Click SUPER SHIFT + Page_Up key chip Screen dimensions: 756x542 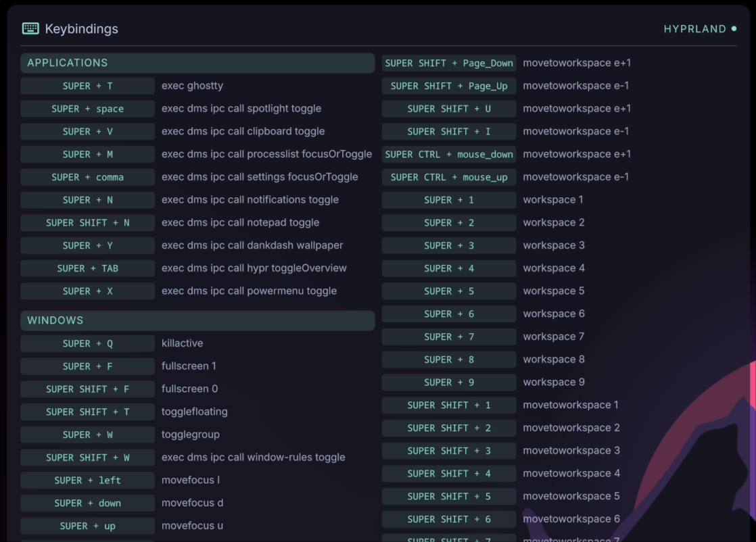[x=449, y=86]
